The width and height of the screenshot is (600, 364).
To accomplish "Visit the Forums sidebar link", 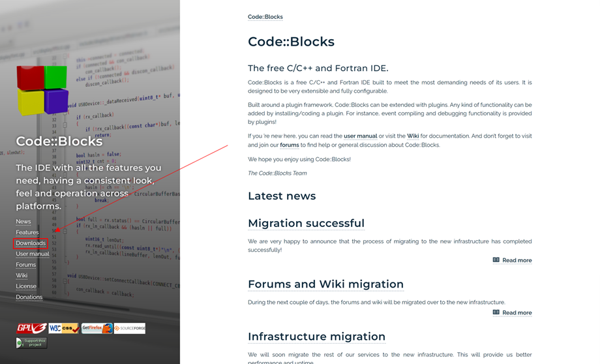I will point(25,265).
